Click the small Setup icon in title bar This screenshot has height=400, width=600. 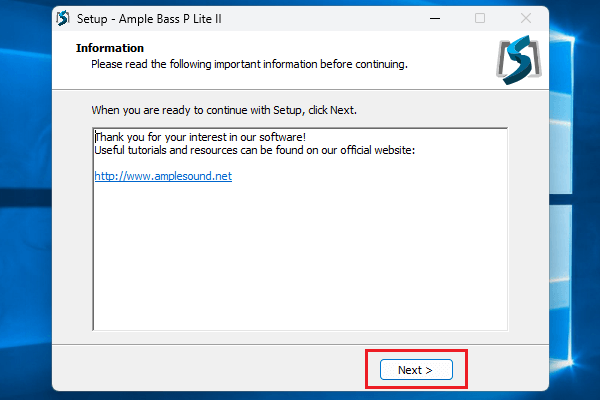coord(63,18)
